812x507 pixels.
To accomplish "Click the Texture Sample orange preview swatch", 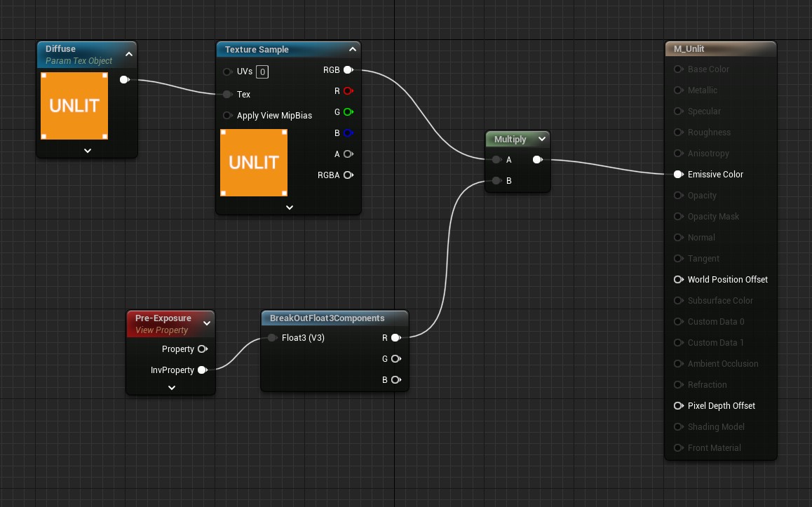I will click(254, 163).
